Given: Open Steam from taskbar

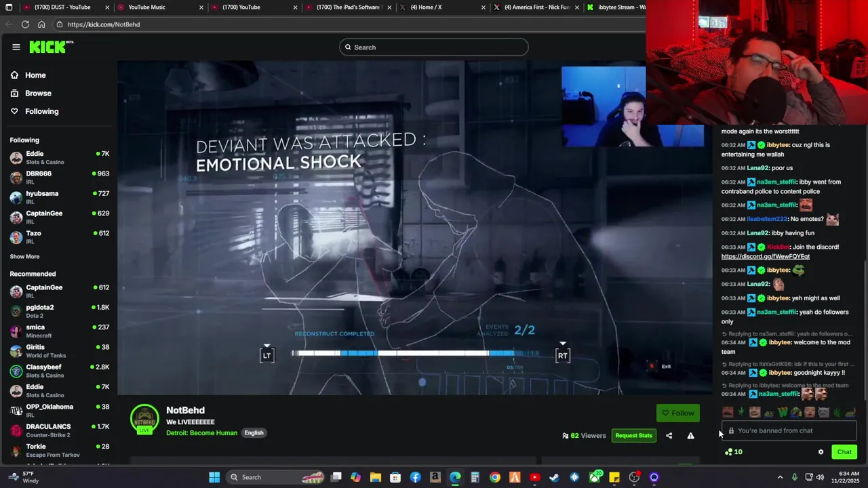Looking at the screenshot, I should 554,477.
